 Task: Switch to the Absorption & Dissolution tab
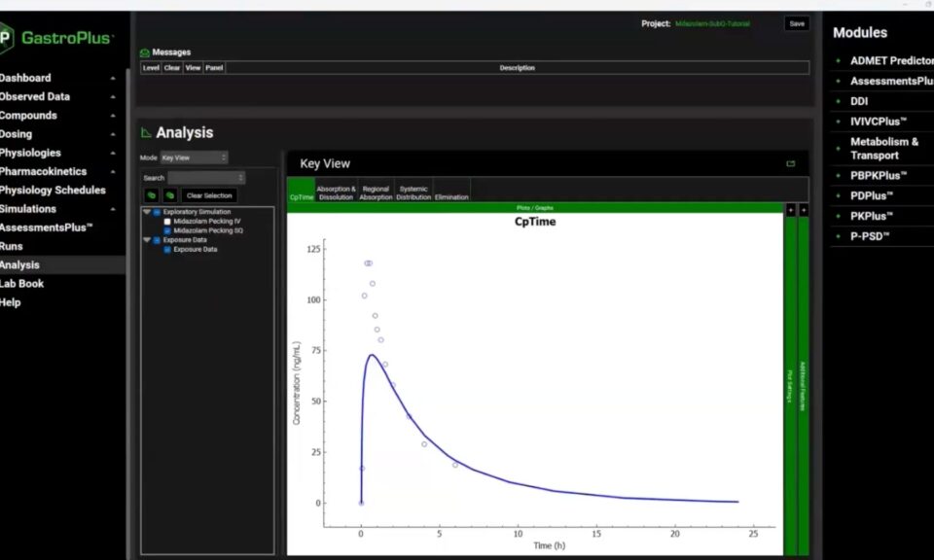pyautogui.click(x=335, y=191)
